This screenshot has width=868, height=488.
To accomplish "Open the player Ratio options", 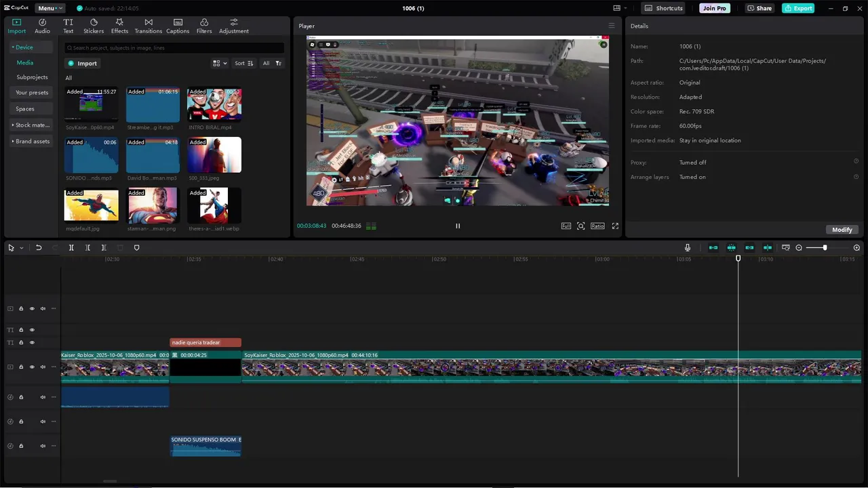I will point(597,226).
